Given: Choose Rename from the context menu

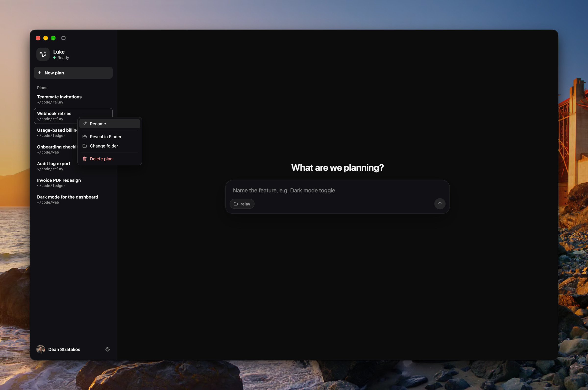Looking at the screenshot, I should click(x=110, y=124).
